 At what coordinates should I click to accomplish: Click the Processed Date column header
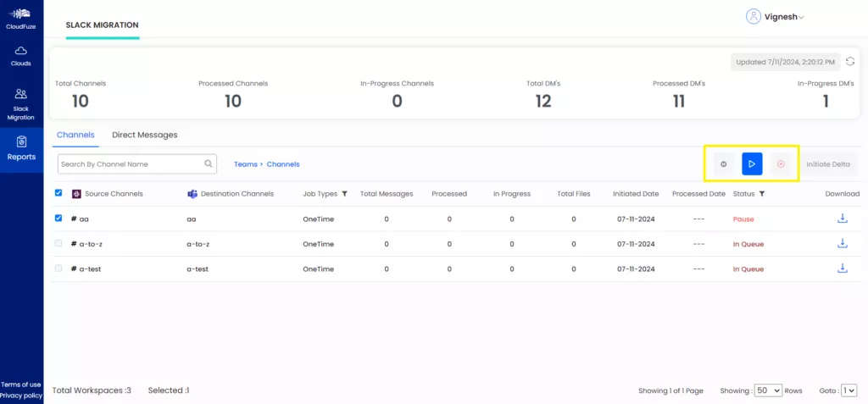698,194
